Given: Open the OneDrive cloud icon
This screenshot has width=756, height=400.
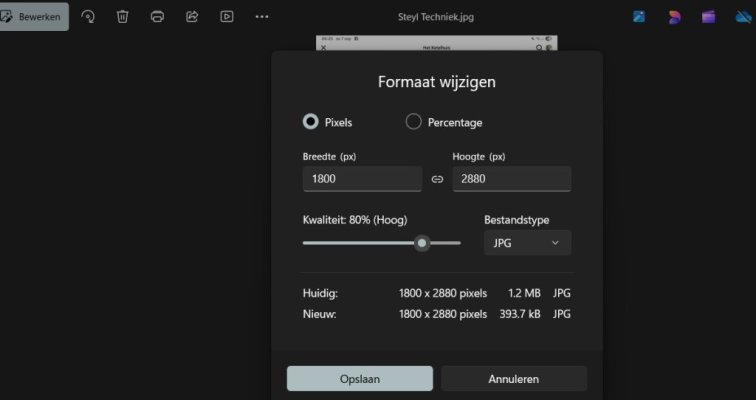Looking at the screenshot, I should point(741,17).
